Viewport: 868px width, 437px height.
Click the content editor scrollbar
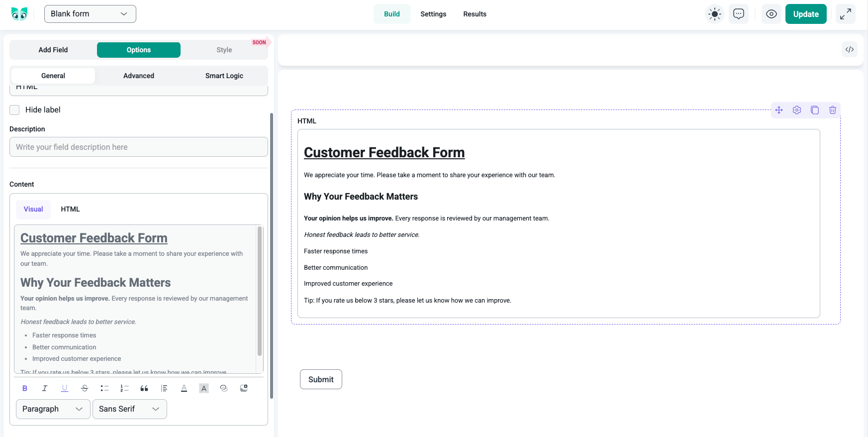pos(260,291)
